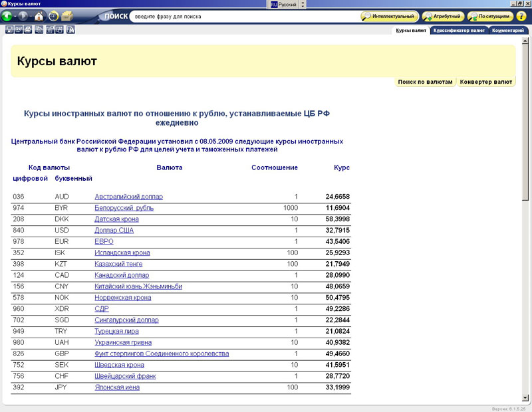Click the gray Forward navigation arrow

[23, 16]
